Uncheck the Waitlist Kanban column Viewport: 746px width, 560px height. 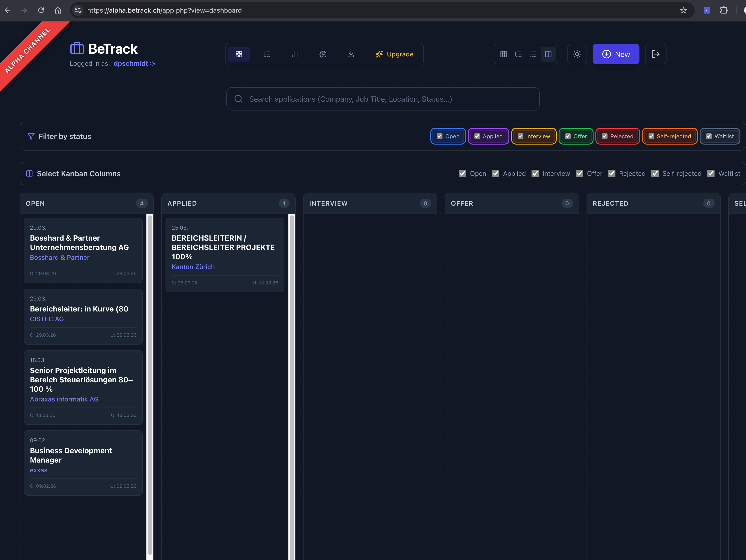coord(711,173)
